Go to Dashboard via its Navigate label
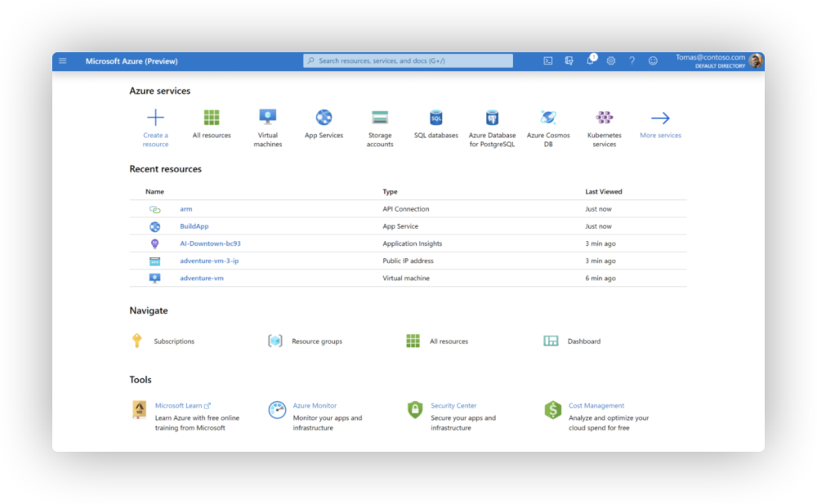The height and width of the screenshot is (504, 817). click(583, 341)
